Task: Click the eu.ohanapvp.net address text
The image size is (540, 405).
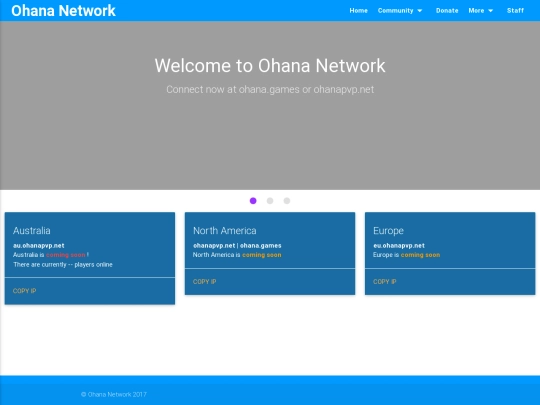Action: pos(399,246)
